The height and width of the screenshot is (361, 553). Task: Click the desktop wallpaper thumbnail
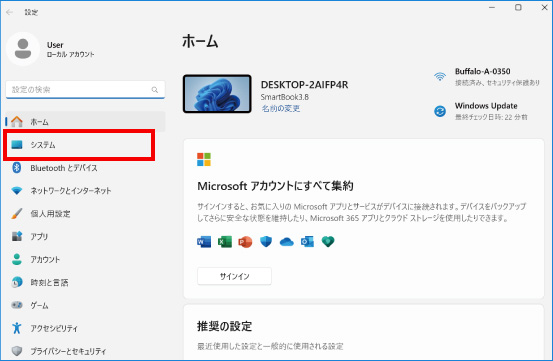click(x=217, y=94)
